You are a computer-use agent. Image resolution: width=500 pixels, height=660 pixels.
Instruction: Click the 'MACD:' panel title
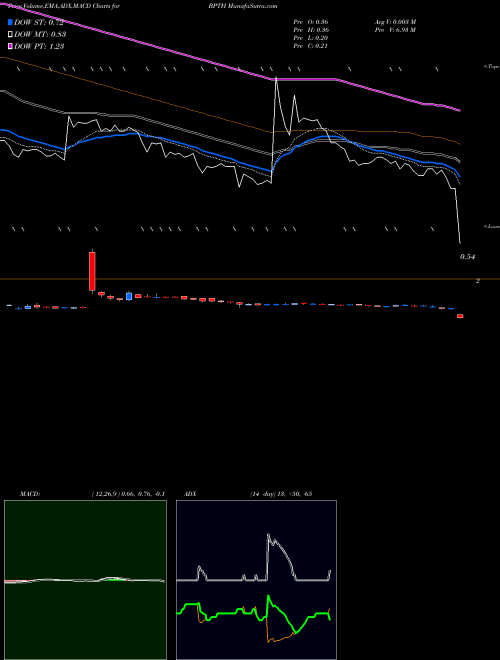pos(30,494)
